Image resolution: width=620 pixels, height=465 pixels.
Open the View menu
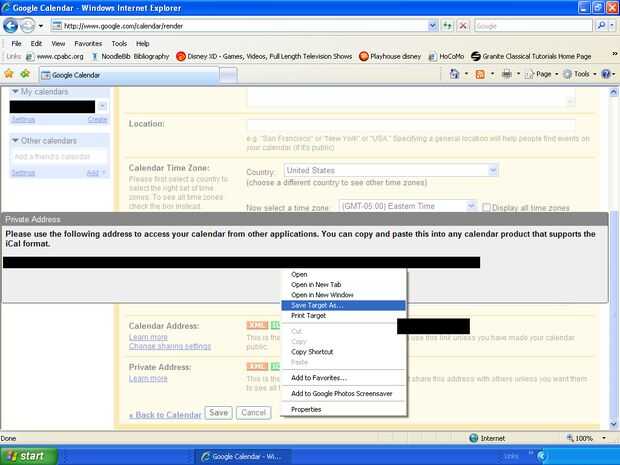(58, 43)
